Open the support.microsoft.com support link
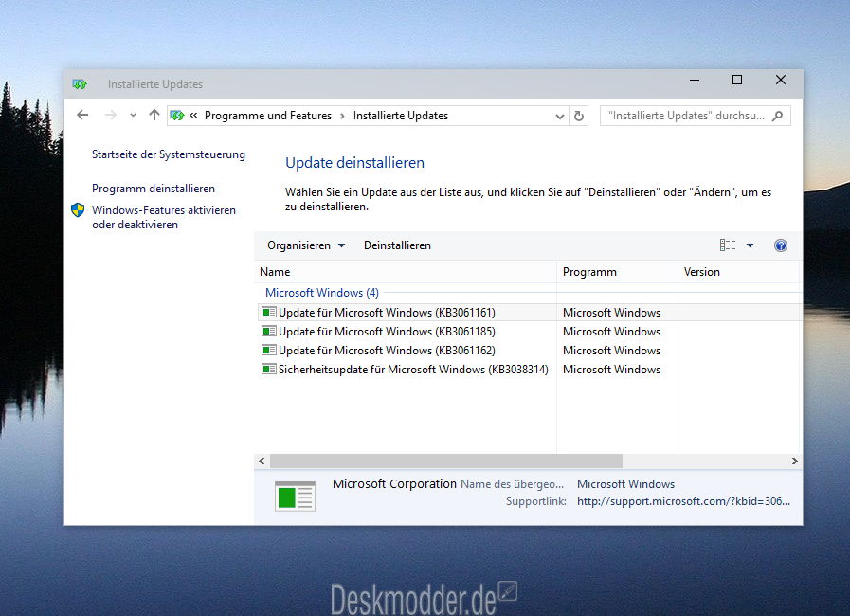 point(683,501)
